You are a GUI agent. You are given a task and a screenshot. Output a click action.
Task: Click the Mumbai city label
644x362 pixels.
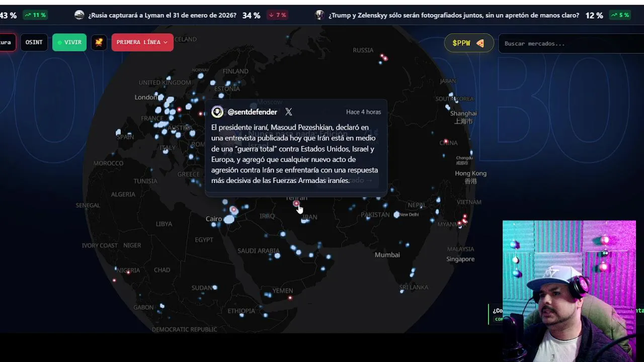[x=387, y=255]
